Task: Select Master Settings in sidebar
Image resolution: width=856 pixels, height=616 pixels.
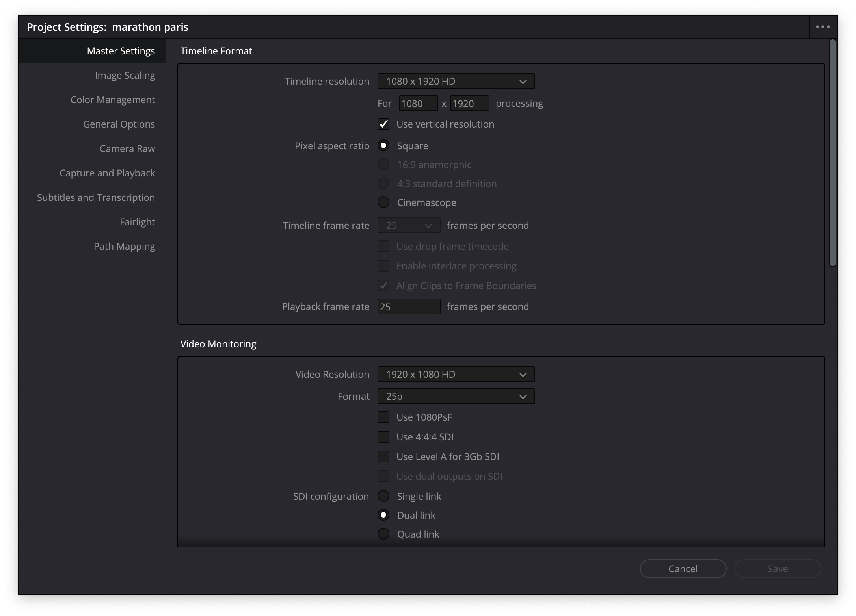Action: 92,51
